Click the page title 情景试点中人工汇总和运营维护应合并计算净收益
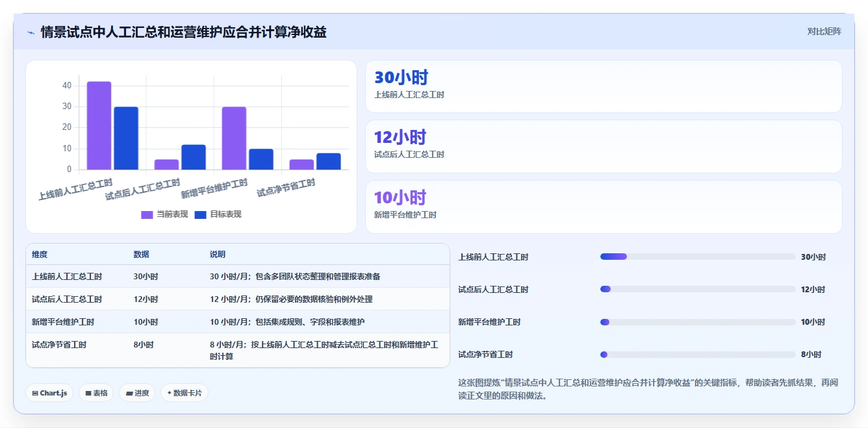Image resolution: width=868 pixels, height=428 pixels. (183, 32)
